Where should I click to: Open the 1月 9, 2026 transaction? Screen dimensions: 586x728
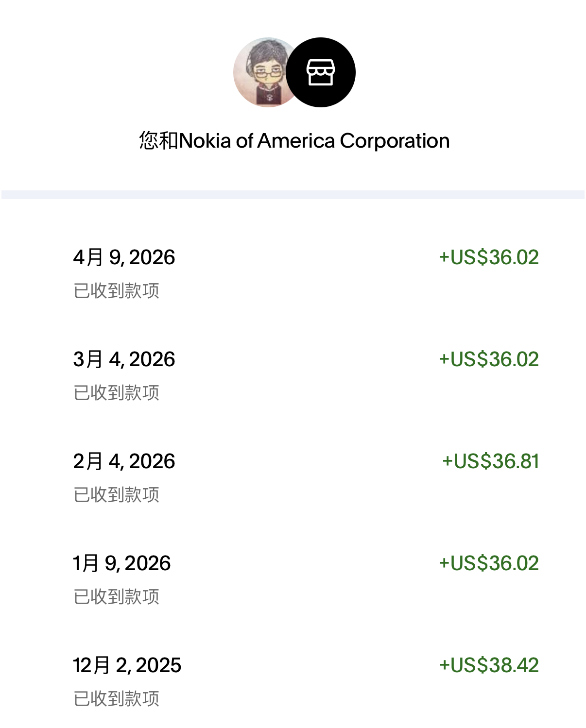[122, 563]
